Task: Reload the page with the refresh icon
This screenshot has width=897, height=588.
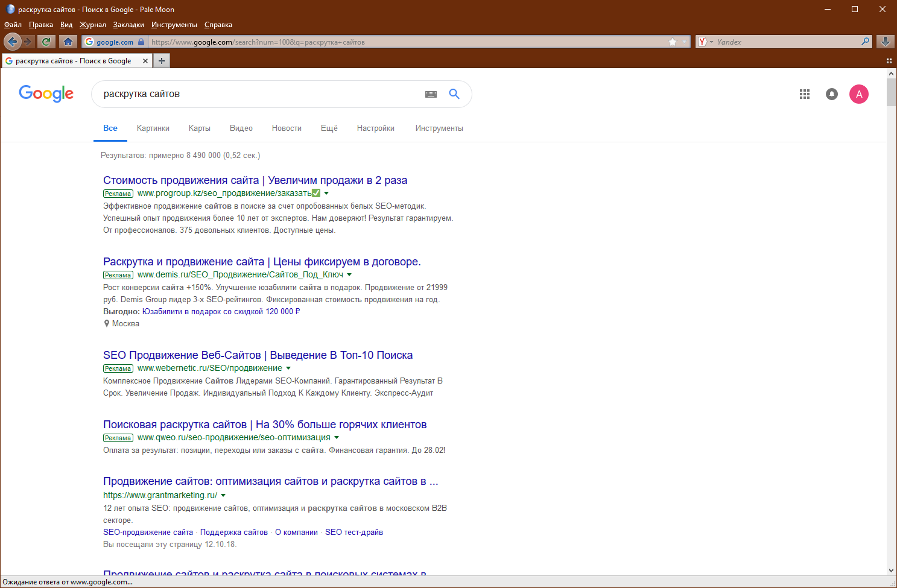Action: pos(46,42)
